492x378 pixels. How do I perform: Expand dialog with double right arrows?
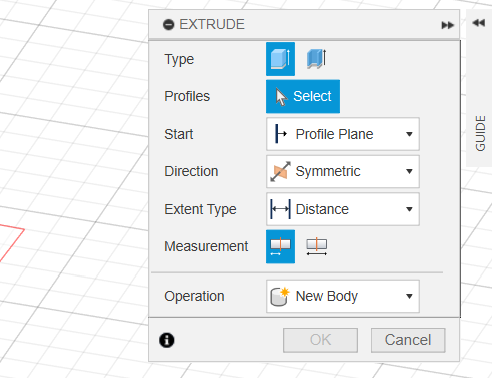tap(447, 25)
